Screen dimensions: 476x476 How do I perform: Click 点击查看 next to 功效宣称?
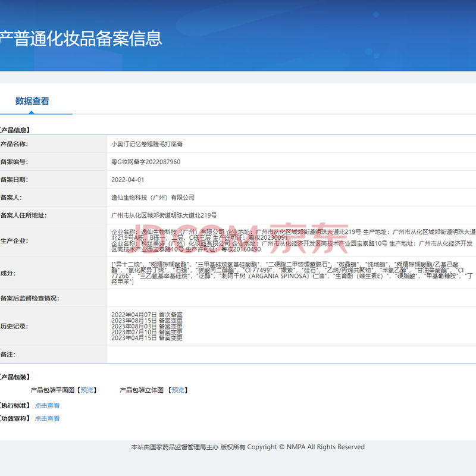tap(47, 419)
